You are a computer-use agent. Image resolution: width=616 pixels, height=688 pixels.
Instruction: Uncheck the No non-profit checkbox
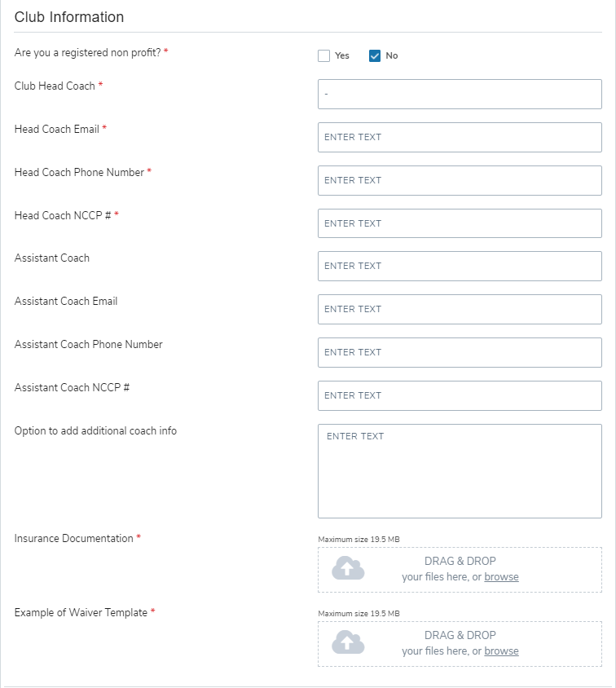(x=375, y=56)
